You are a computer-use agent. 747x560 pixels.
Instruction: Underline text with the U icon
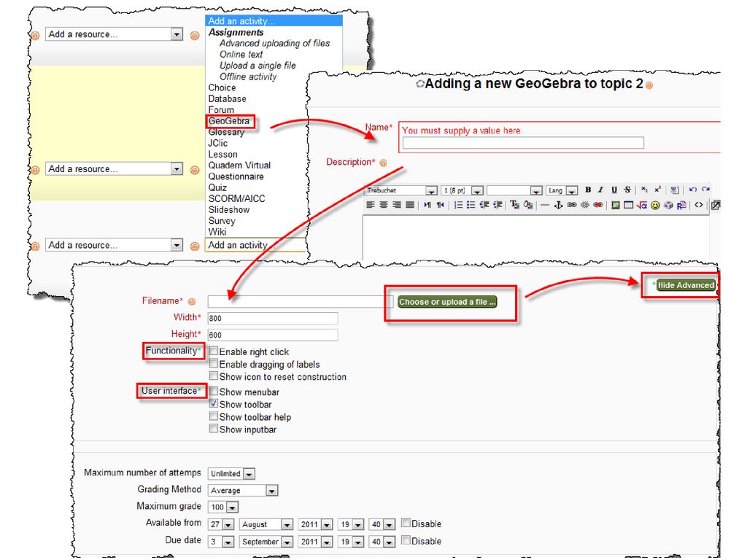[614, 190]
